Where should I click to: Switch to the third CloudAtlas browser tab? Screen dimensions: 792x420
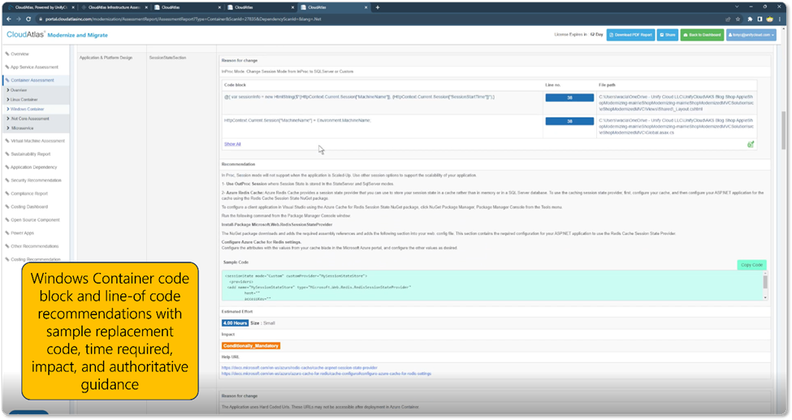pyautogui.click(x=187, y=8)
